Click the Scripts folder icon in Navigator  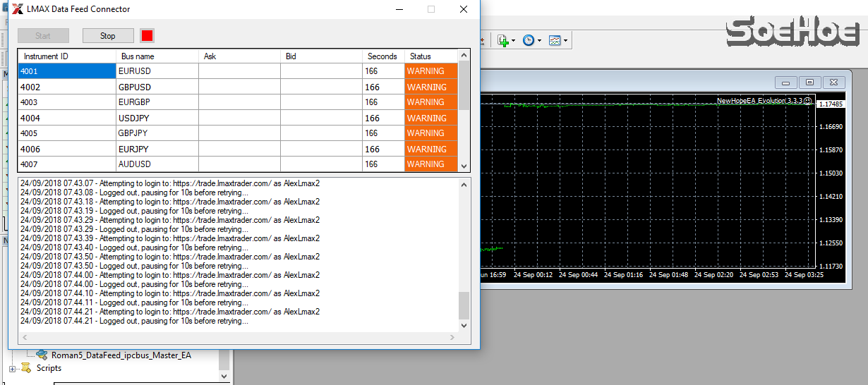click(27, 368)
